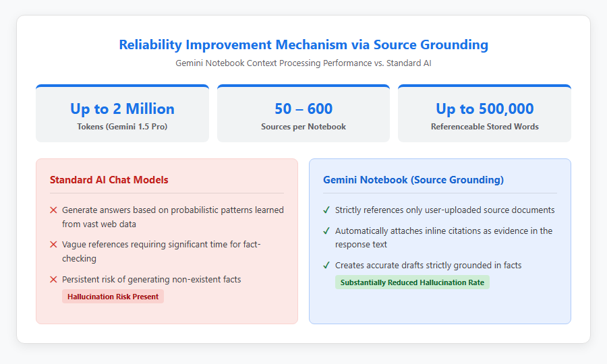Click the Up to 2 Million card
The image size is (607, 364).
[122, 113]
